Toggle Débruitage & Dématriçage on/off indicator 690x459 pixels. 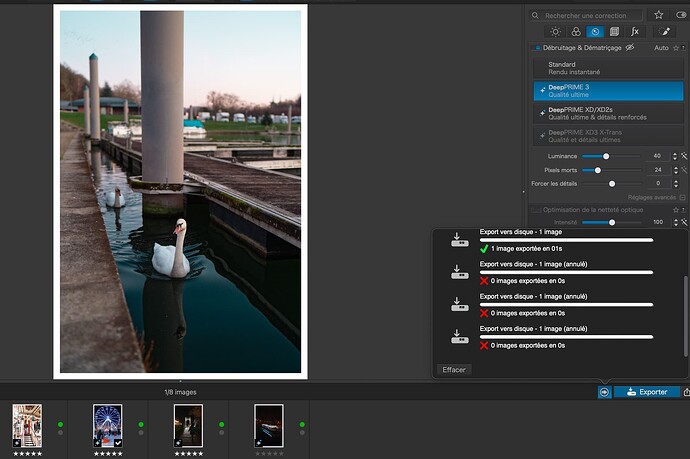537,48
